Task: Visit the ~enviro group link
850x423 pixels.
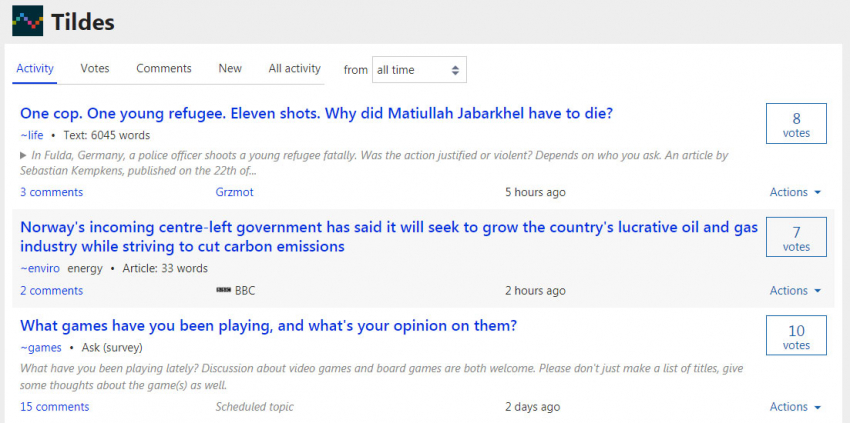Action: pos(40,268)
